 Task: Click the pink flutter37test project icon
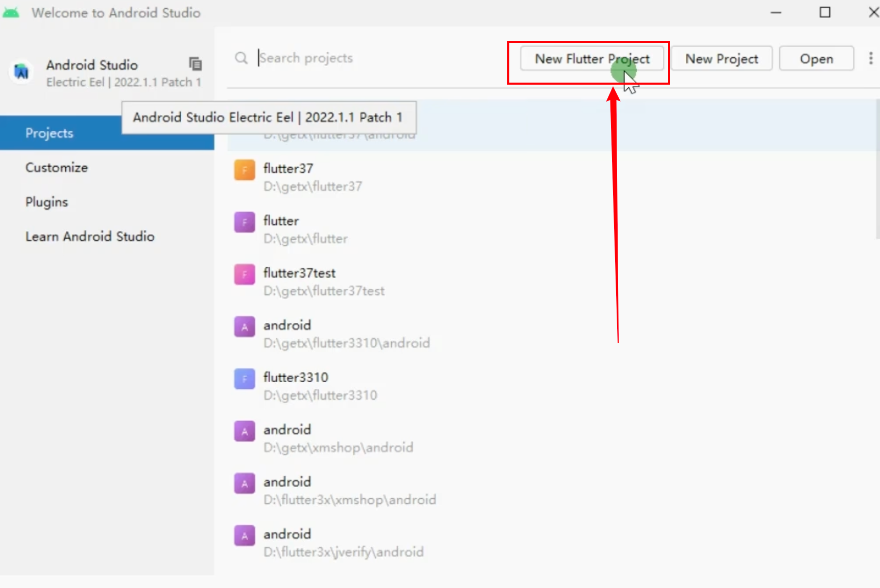click(244, 275)
